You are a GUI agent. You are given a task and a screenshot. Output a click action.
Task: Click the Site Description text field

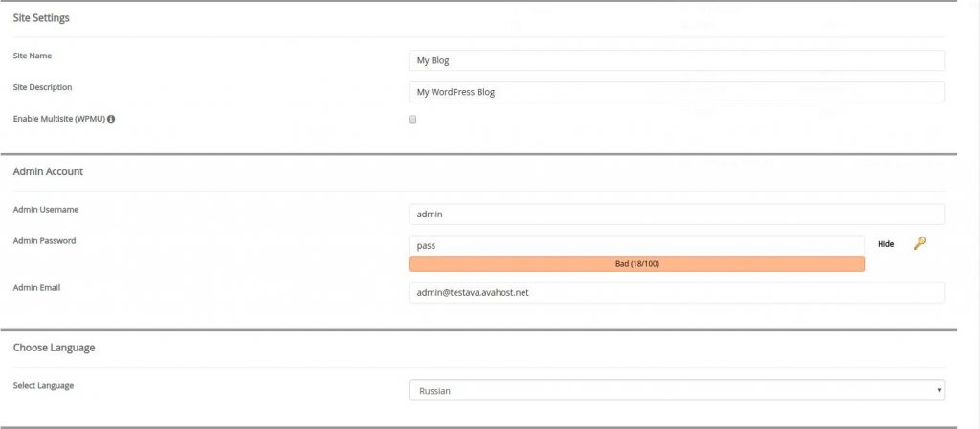tap(677, 92)
